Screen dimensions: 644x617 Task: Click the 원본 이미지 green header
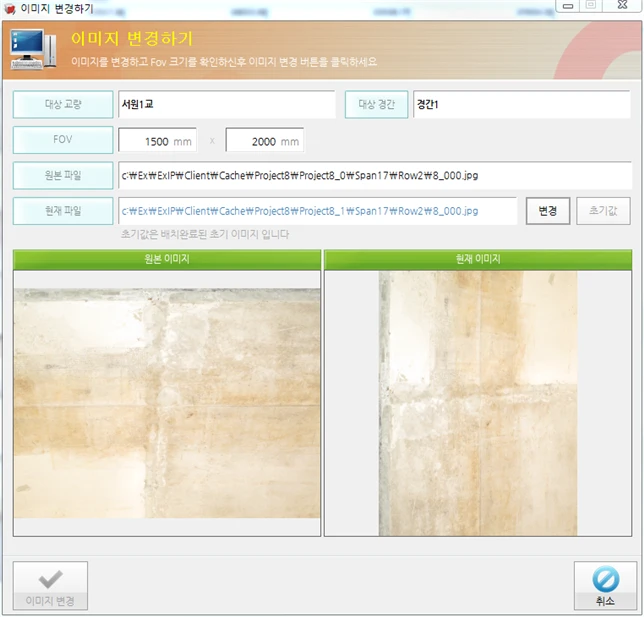(167, 259)
